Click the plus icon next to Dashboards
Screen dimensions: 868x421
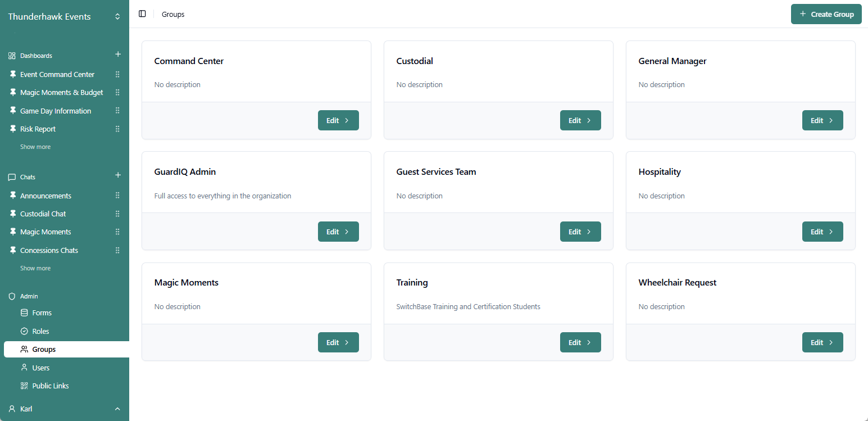(118, 54)
